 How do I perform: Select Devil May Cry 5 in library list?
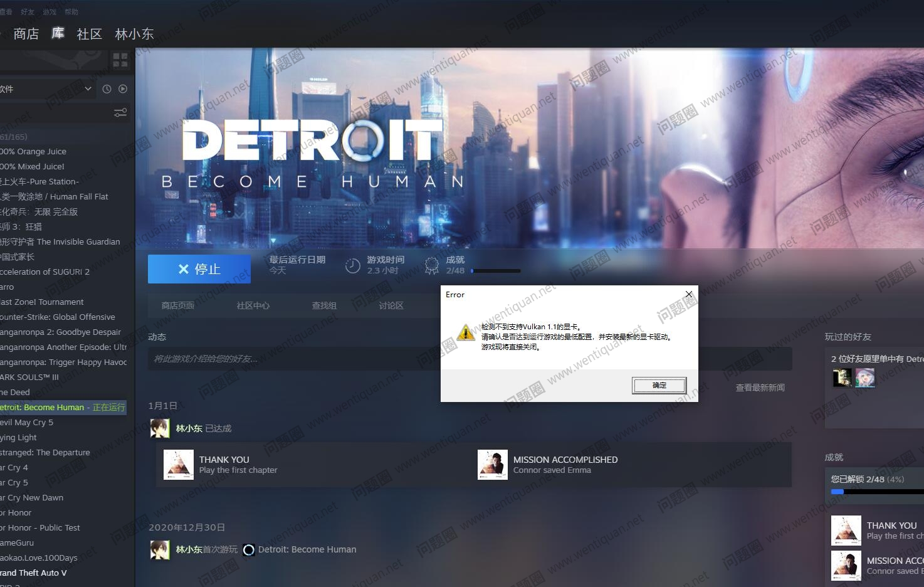[28, 423]
